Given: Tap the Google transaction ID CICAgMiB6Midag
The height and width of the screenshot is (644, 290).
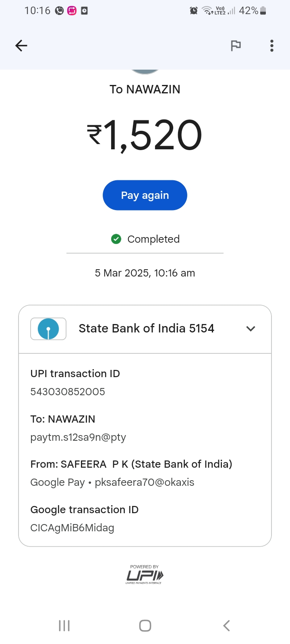Looking at the screenshot, I should (x=72, y=528).
